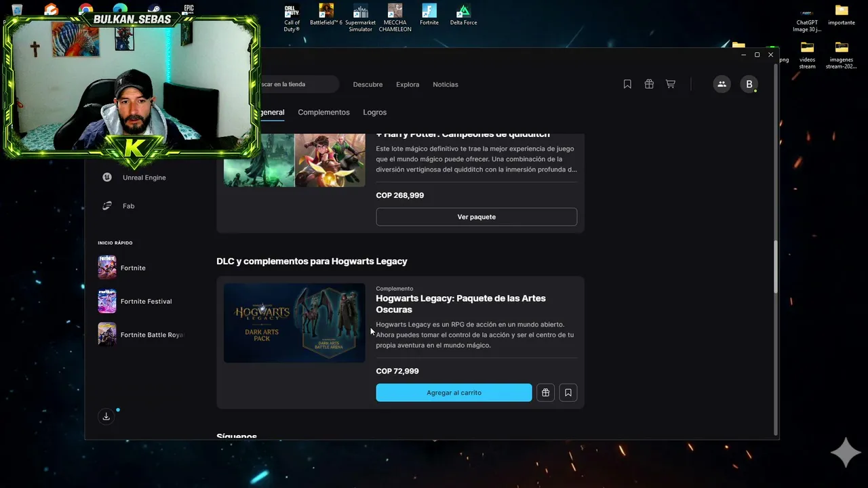Open the Explora store menu
This screenshot has height=488, width=868.
pyautogui.click(x=408, y=85)
